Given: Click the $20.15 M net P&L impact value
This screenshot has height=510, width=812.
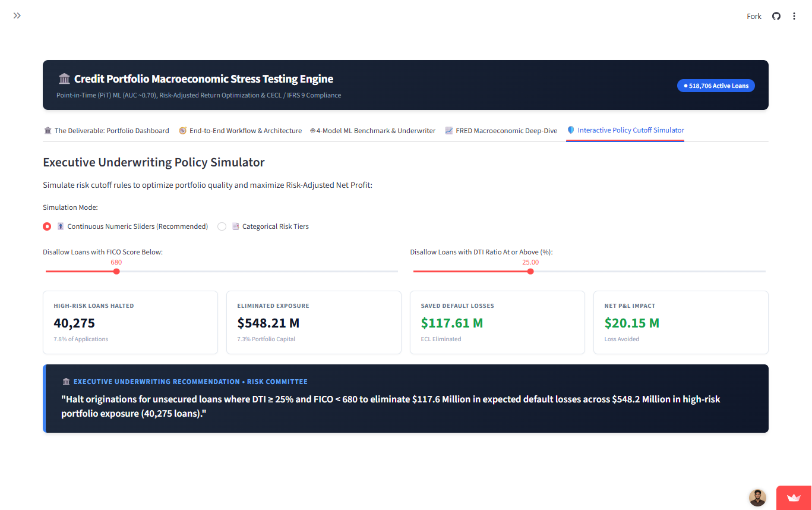Looking at the screenshot, I should coord(632,323).
